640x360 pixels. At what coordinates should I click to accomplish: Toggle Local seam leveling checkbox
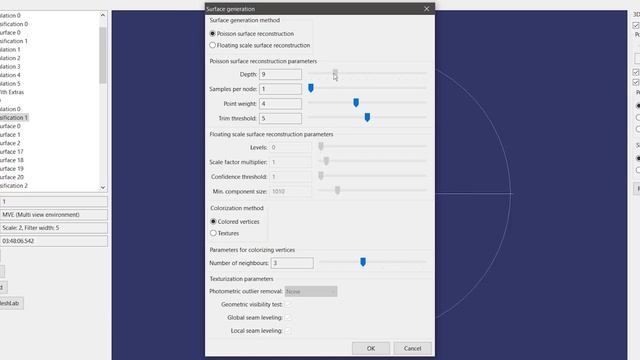287,331
